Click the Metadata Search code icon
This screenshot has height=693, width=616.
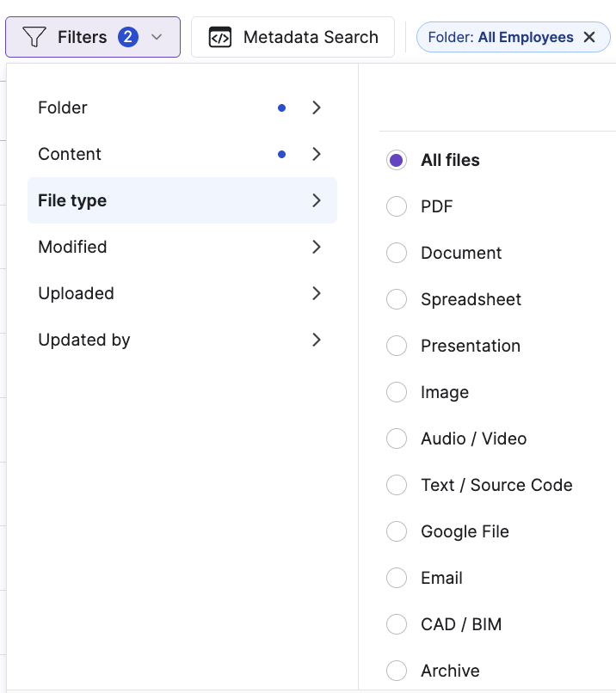point(220,37)
